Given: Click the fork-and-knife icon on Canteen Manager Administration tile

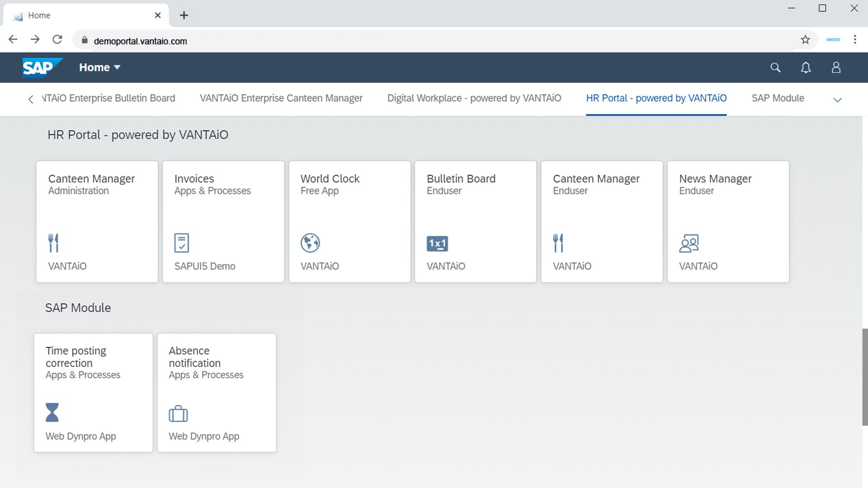Looking at the screenshot, I should coord(53,243).
